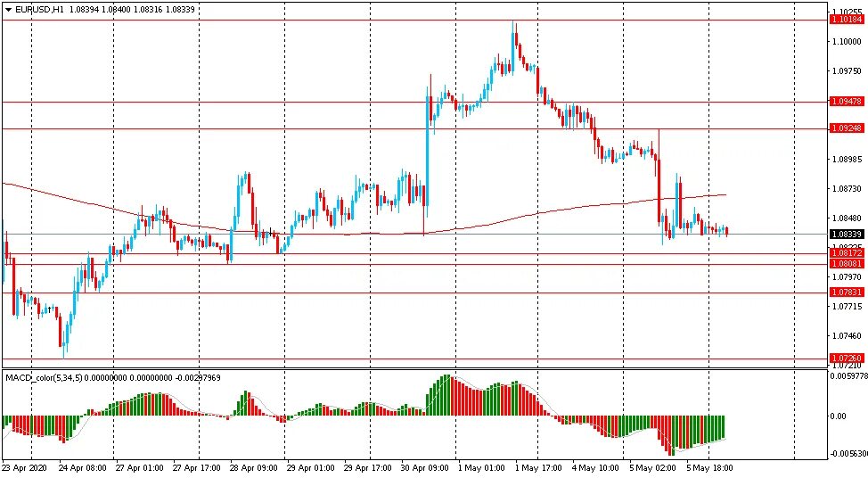Select the 1.07715 price scale value
Screen dimensions: 868x478
847,306
